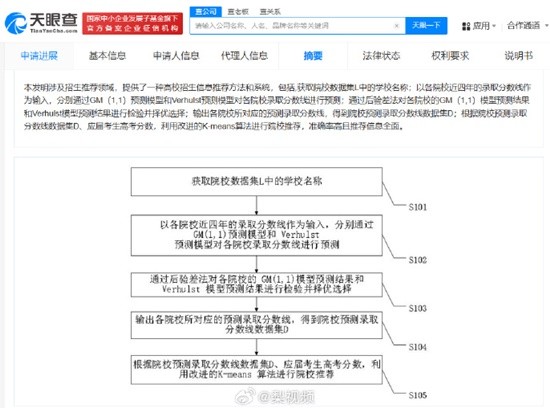Expand the 合作通道 dropdown menu
Screen dimensions: 550x408
(x=528, y=26)
